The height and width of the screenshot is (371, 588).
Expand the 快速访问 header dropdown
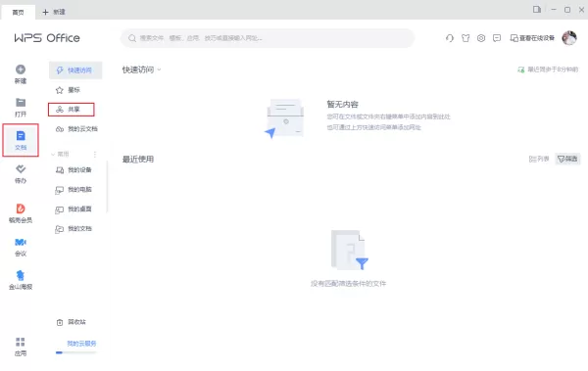tap(160, 70)
